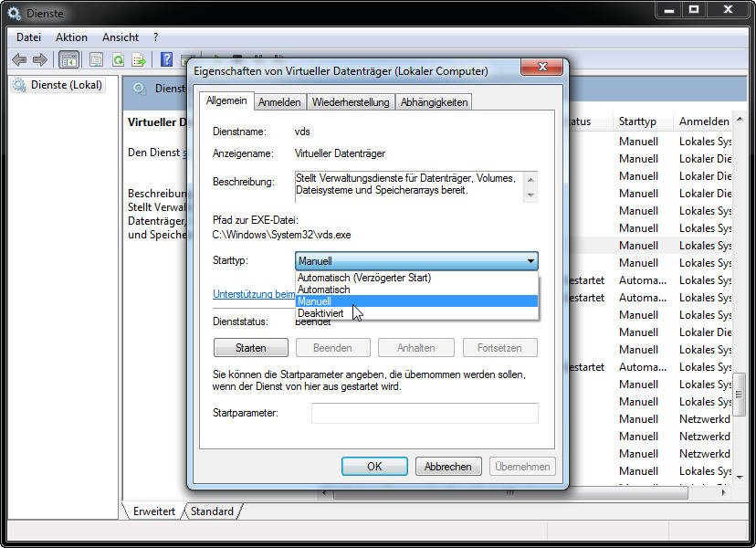Open Help via the blue question mark icon
The image size is (756, 548).
tap(166, 59)
